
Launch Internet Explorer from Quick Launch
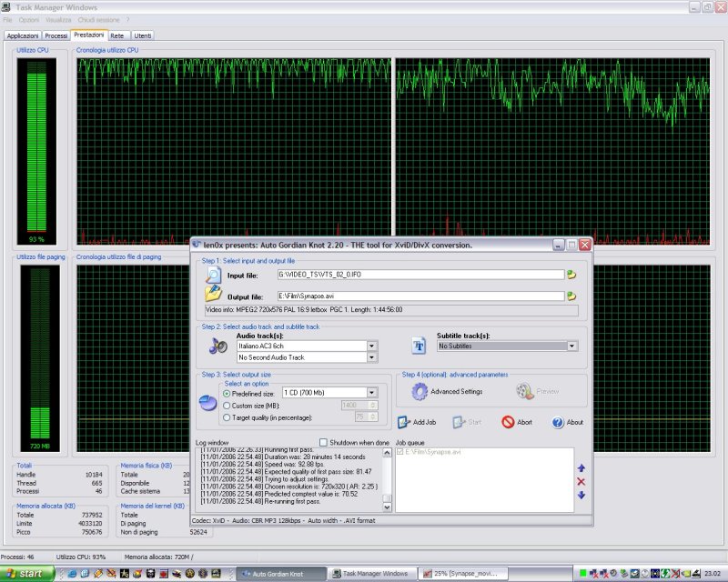click(x=72, y=574)
